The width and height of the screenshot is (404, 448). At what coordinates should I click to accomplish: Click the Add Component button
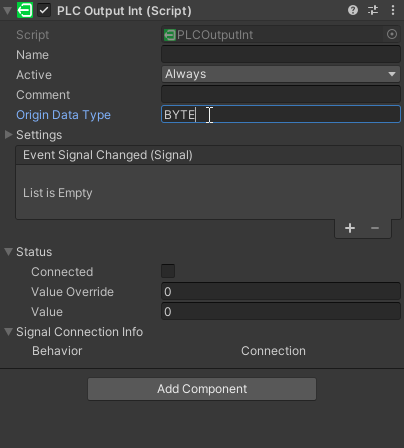tap(202, 389)
